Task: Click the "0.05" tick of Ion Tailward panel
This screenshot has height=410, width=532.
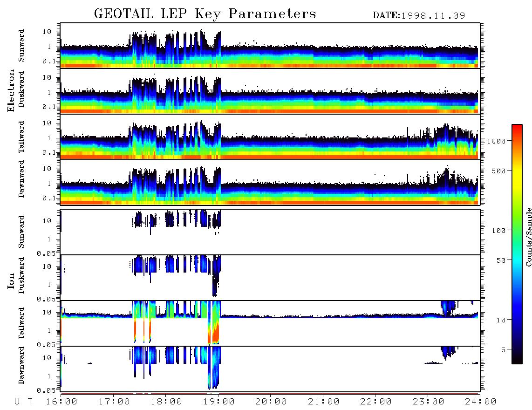Action: [47, 344]
